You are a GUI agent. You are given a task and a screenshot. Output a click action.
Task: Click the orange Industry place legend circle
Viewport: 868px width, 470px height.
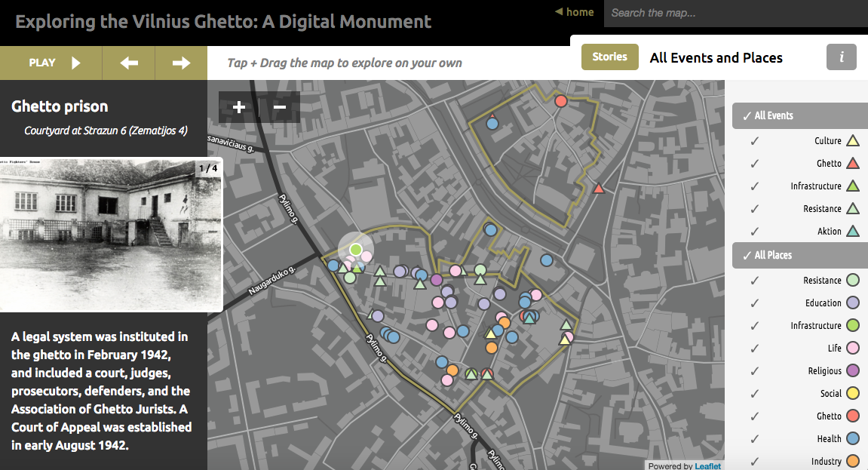point(852,461)
